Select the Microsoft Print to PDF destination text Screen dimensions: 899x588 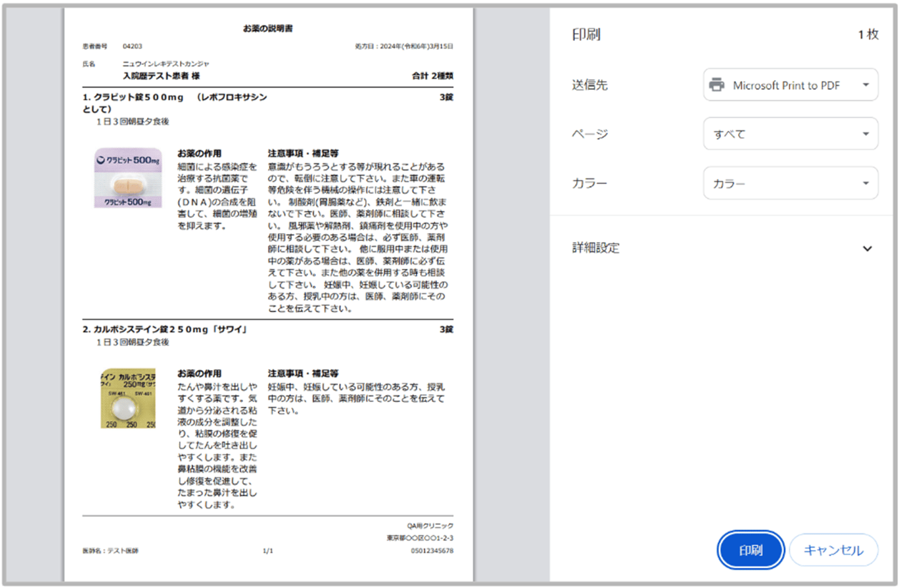786,85
